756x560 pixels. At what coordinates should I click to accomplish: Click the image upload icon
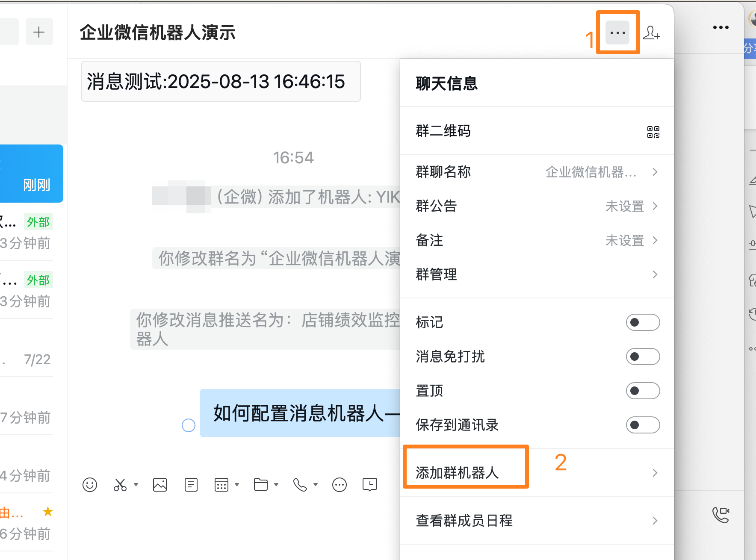pos(160,485)
